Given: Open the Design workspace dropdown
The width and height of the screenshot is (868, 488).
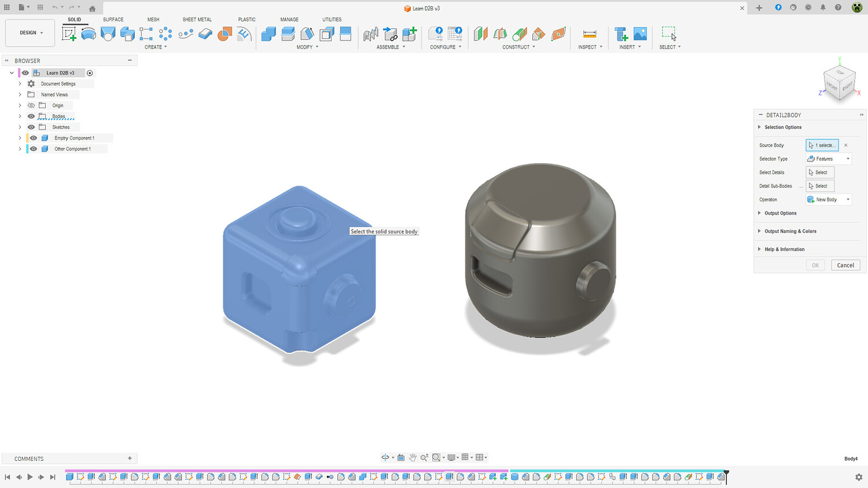Looking at the screenshot, I should (30, 33).
